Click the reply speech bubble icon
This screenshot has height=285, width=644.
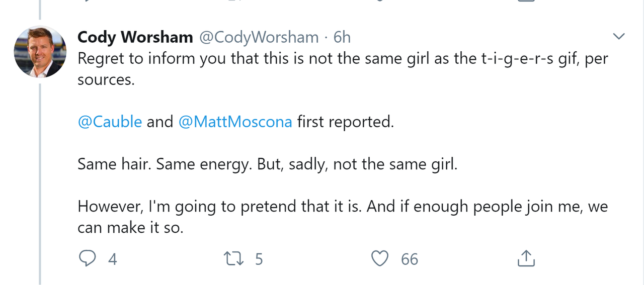(x=88, y=258)
